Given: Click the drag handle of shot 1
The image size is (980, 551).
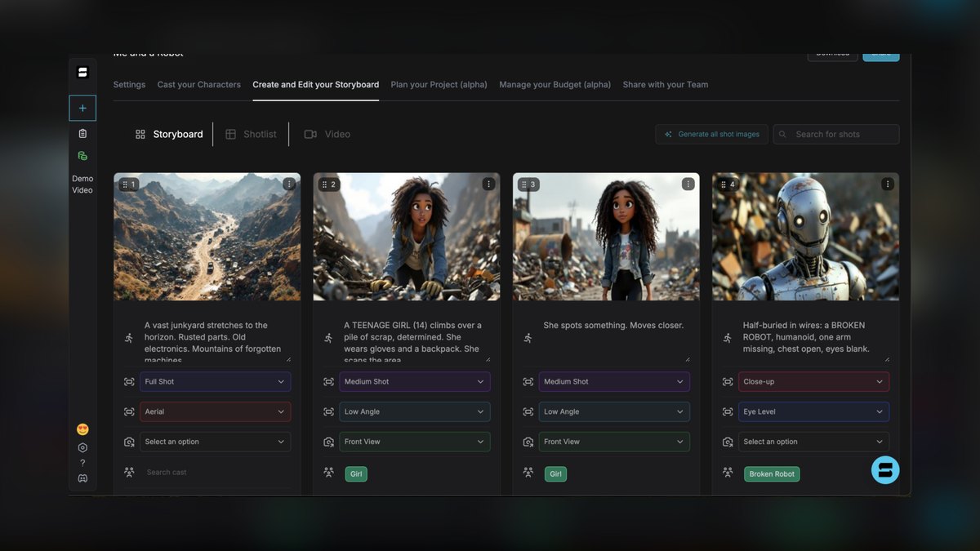Looking at the screenshot, I should coord(124,184).
